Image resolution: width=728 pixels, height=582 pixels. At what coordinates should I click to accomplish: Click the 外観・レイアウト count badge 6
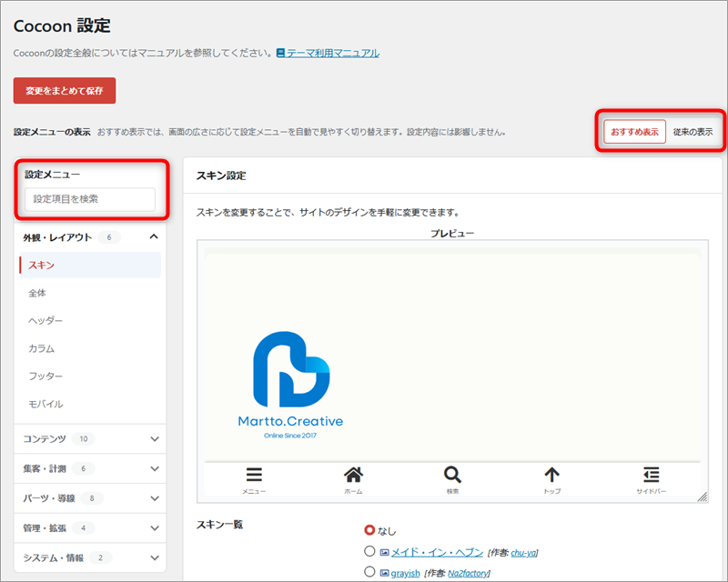pyautogui.click(x=109, y=237)
